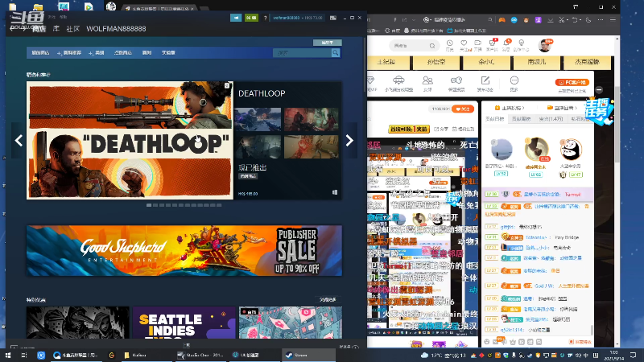Open the 社区 community tab in Steam
The height and width of the screenshot is (362, 644).
click(x=72, y=29)
